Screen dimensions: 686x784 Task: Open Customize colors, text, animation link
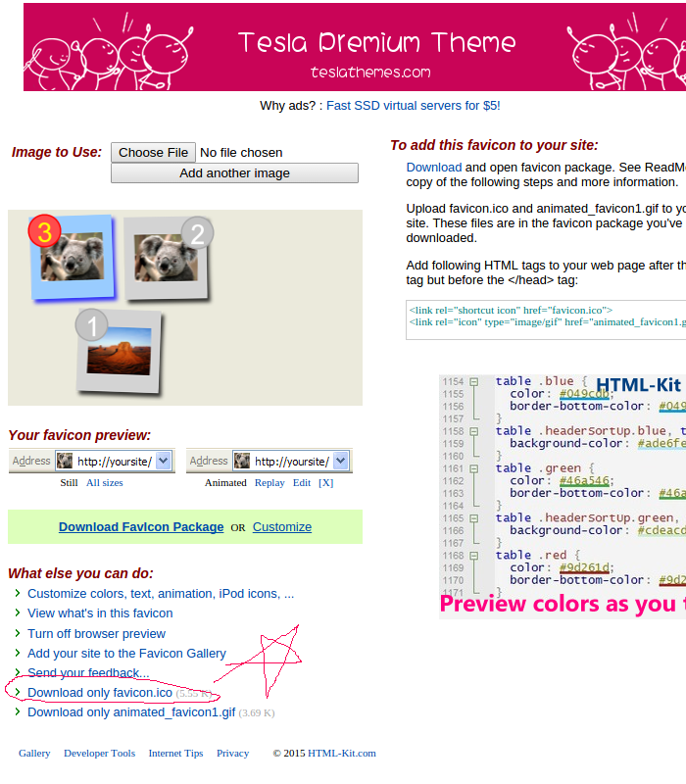161,594
